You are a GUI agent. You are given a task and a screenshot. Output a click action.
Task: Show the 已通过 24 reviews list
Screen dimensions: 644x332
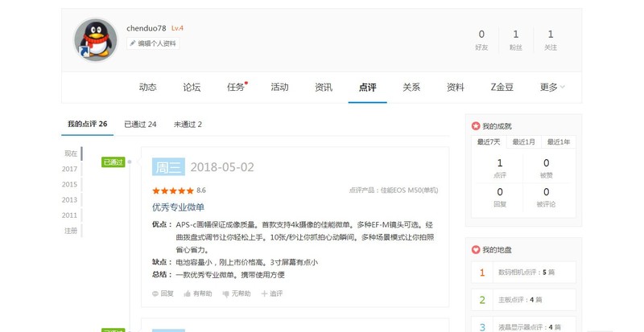coord(140,125)
